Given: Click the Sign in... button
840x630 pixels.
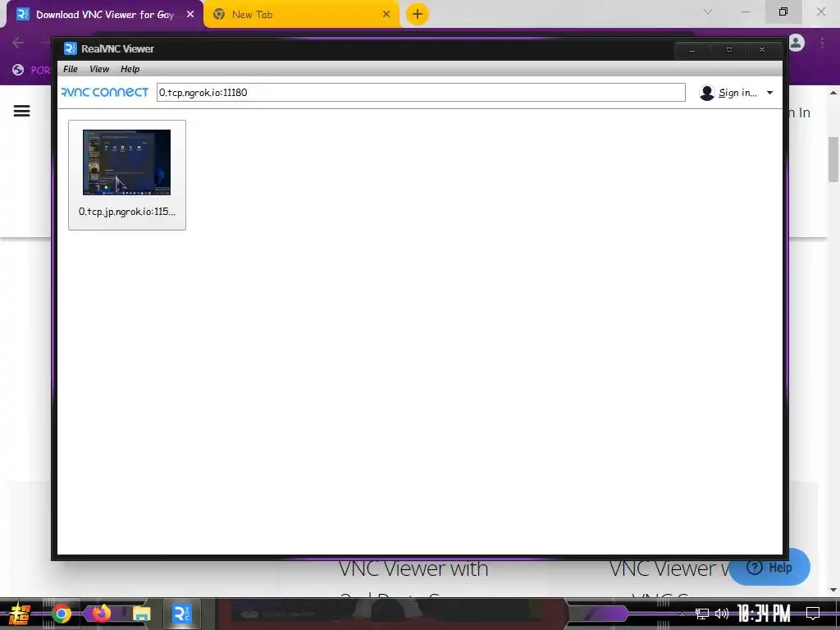Looking at the screenshot, I should coord(737,93).
